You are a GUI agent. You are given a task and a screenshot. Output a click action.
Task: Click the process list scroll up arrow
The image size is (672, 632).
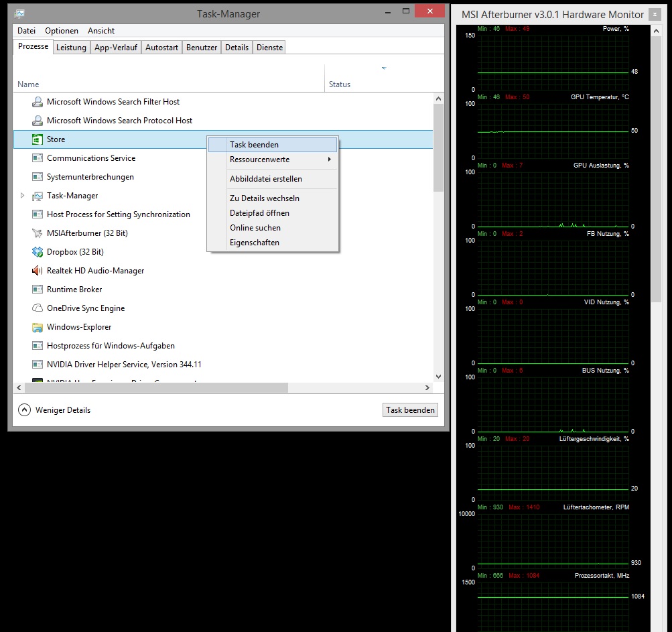point(438,99)
